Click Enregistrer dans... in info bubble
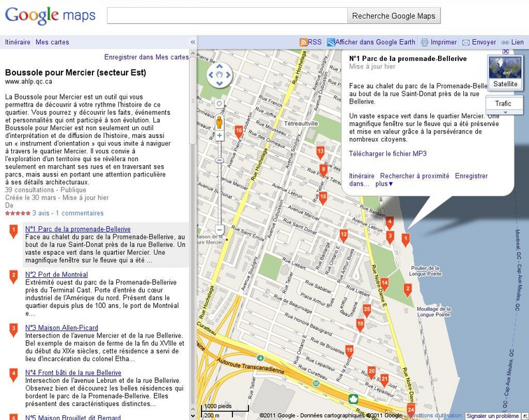Viewport: 529px width, 420px height. (x=472, y=176)
